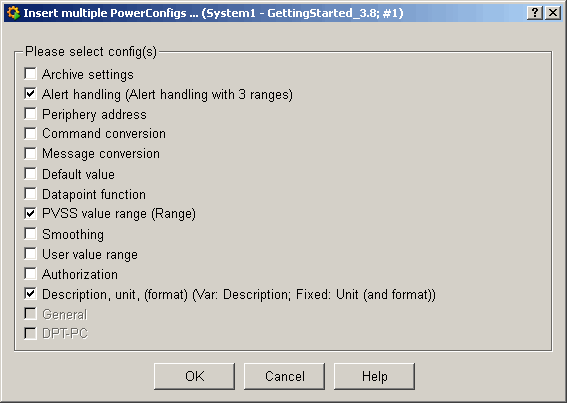Enable Command conversion config
The height and width of the screenshot is (403, 567).
point(30,133)
